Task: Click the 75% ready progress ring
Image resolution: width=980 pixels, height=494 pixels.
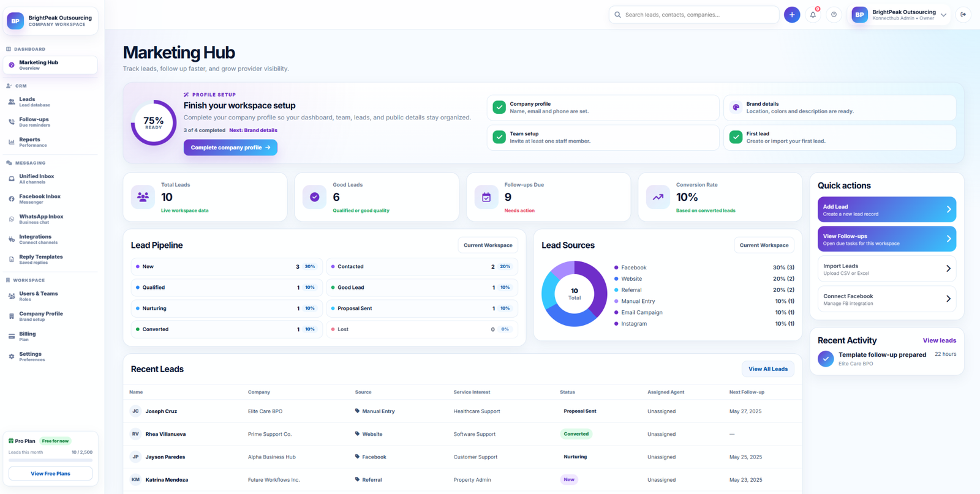Action: point(154,122)
